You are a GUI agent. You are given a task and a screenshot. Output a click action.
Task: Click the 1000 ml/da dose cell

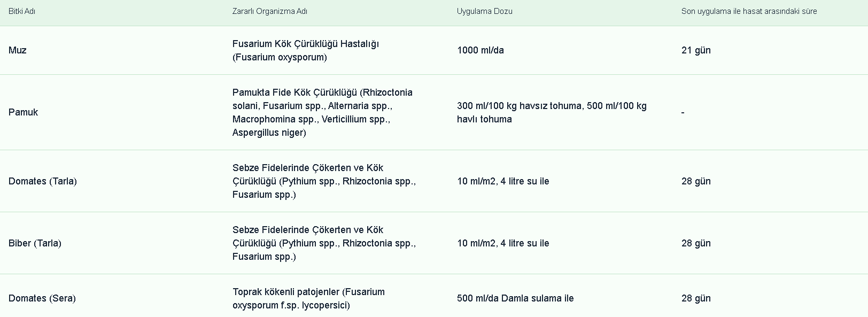click(x=480, y=50)
